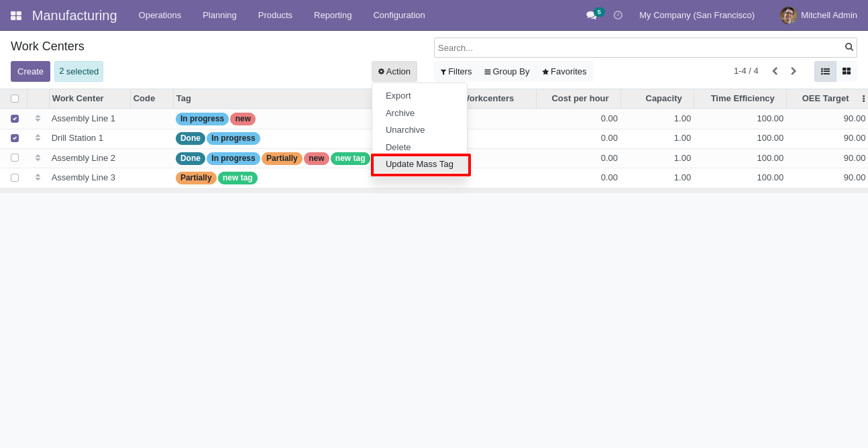Click into the Search input field
This screenshot has width=868, height=448.
point(637,48)
